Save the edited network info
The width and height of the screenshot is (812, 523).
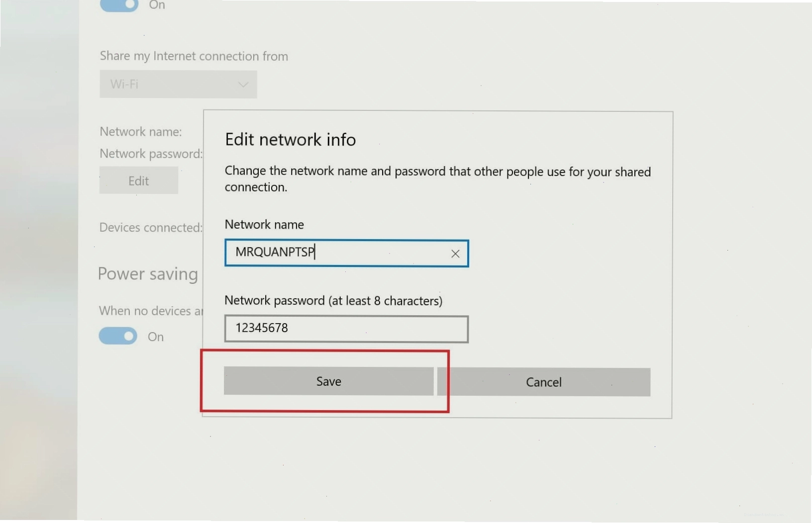[x=328, y=381]
